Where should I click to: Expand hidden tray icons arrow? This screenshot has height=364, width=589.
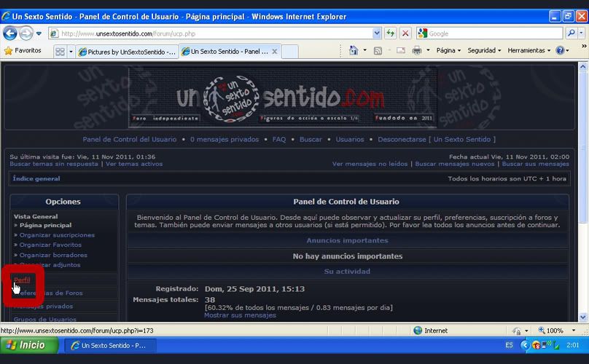click(x=525, y=345)
